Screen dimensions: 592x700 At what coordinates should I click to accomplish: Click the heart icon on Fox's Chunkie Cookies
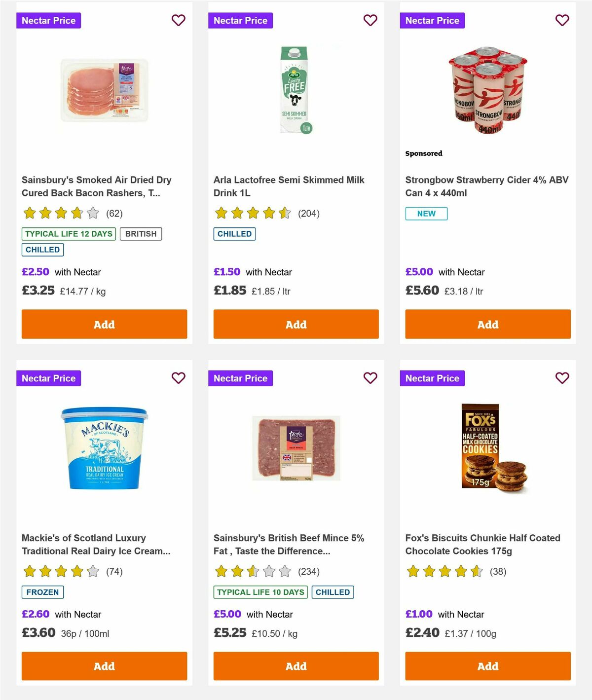tap(562, 378)
